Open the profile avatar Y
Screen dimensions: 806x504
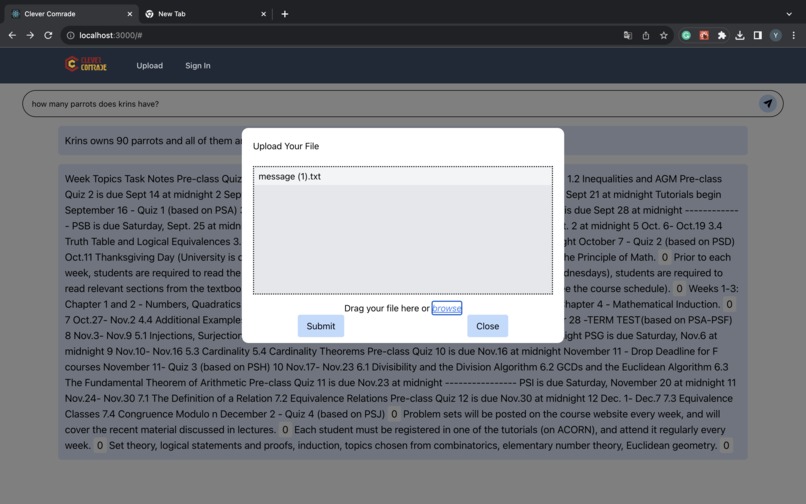click(x=776, y=35)
